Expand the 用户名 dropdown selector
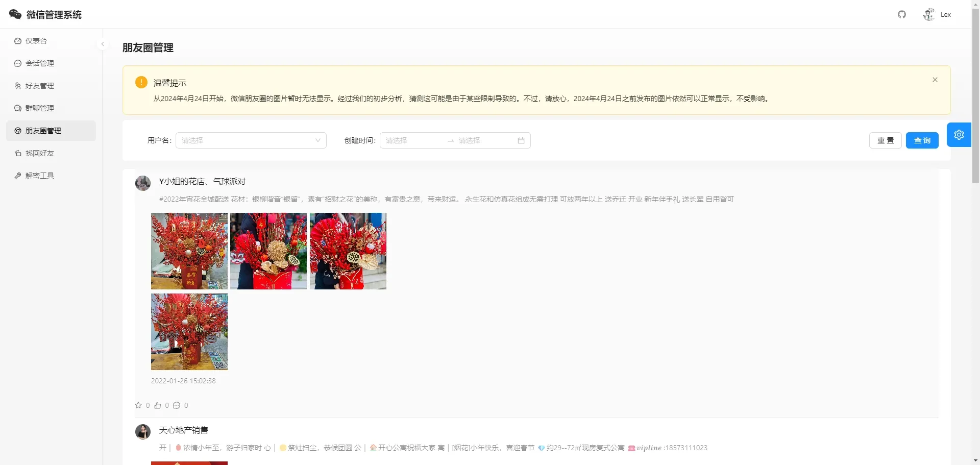This screenshot has width=980, height=465. (251, 140)
